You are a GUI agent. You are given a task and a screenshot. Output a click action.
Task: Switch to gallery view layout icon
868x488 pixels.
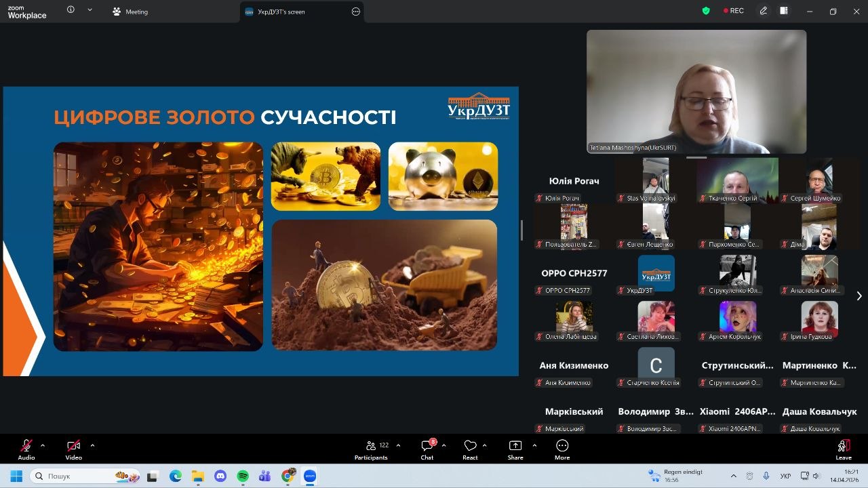click(x=784, y=11)
